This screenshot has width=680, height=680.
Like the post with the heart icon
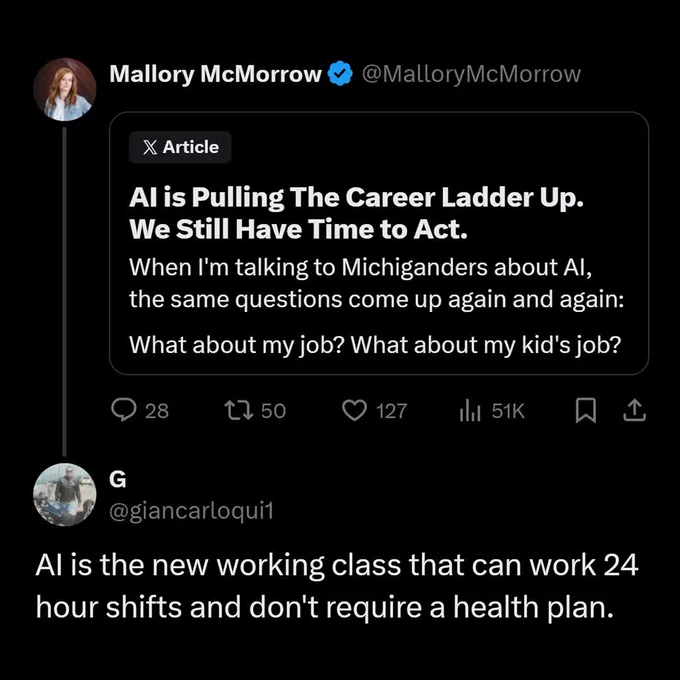pyautogui.click(x=355, y=410)
